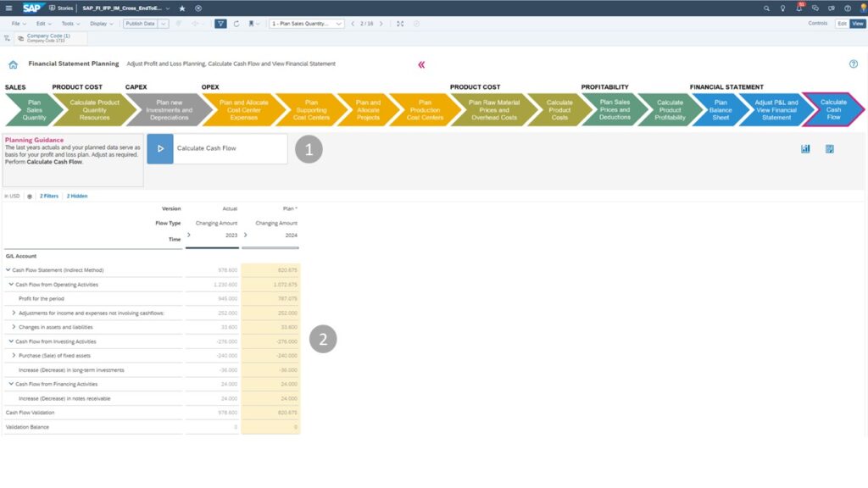
Task: Switch to View mode
Action: 857,24
